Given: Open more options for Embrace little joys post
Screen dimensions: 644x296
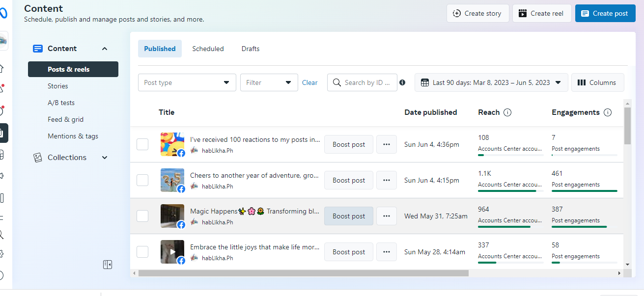Looking at the screenshot, I should (387, 252).
